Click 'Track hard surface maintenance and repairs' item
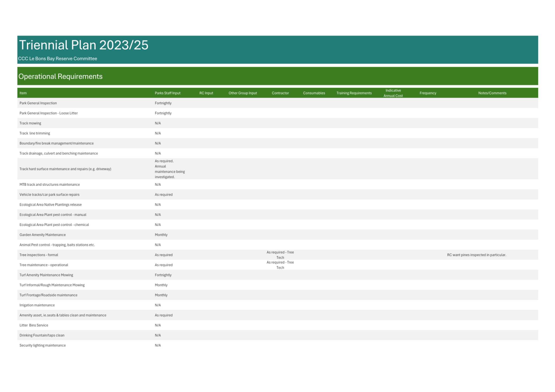555x392 pixels. pos(65,169)
